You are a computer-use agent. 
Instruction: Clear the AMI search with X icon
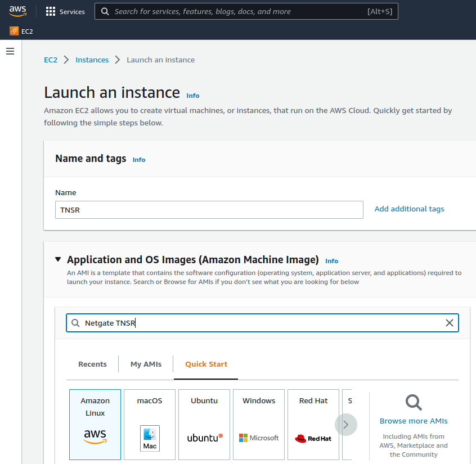[x=449, y=323]
